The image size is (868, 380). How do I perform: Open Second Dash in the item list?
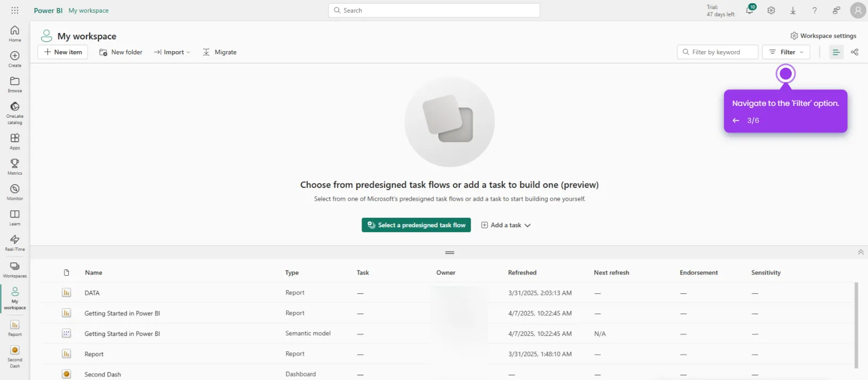(x=103, y=375)
